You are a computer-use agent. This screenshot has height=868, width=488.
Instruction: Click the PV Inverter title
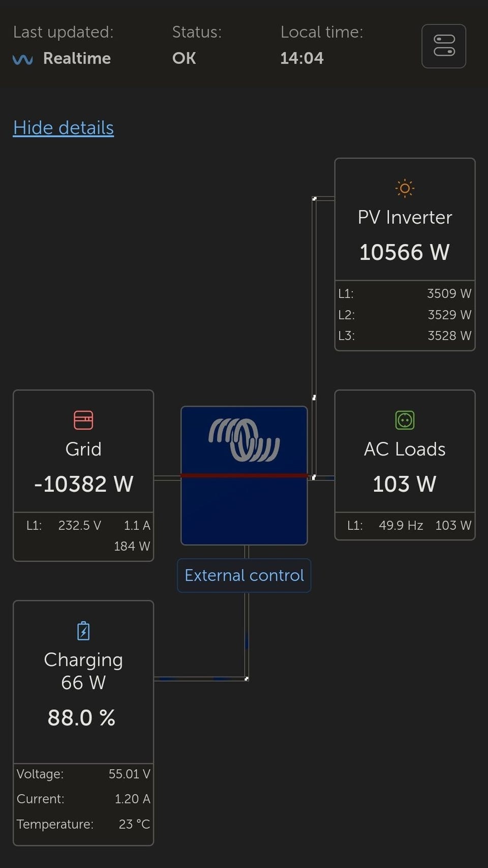click(x=405, y=217)
